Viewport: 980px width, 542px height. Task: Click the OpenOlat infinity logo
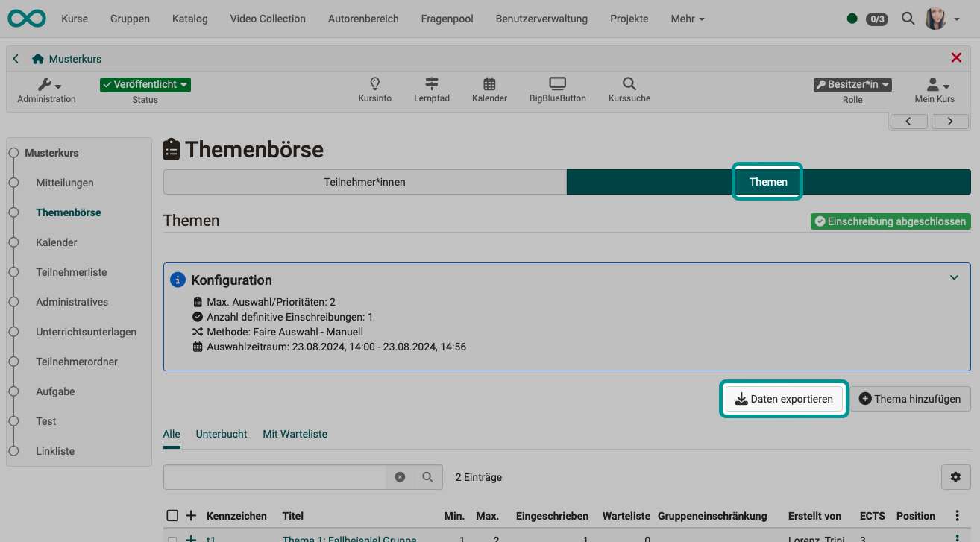click(26, 18)
